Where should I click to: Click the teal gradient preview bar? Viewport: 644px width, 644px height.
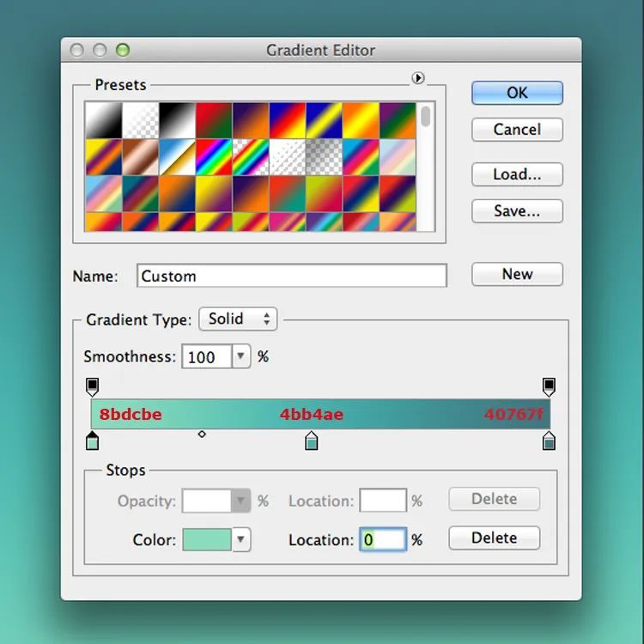(x=321, y=414)
